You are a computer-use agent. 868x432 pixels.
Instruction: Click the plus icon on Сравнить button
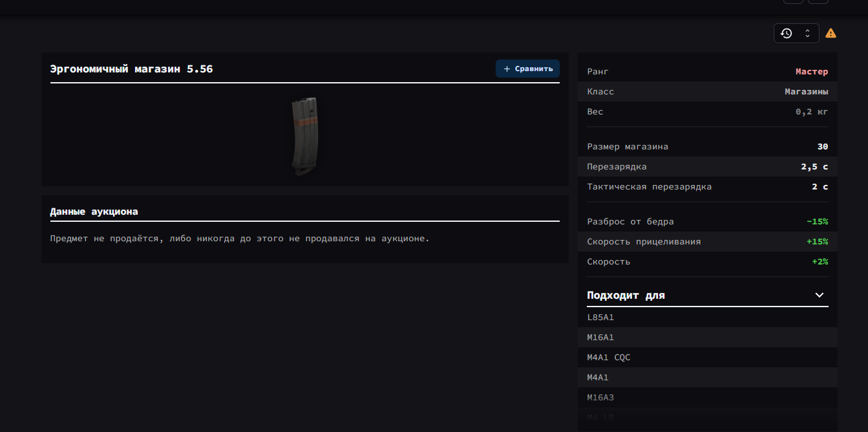(x=507, y=69)
